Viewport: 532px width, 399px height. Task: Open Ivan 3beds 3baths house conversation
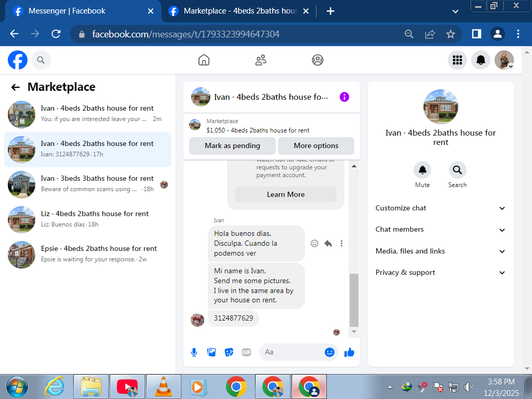click(87, 184)
